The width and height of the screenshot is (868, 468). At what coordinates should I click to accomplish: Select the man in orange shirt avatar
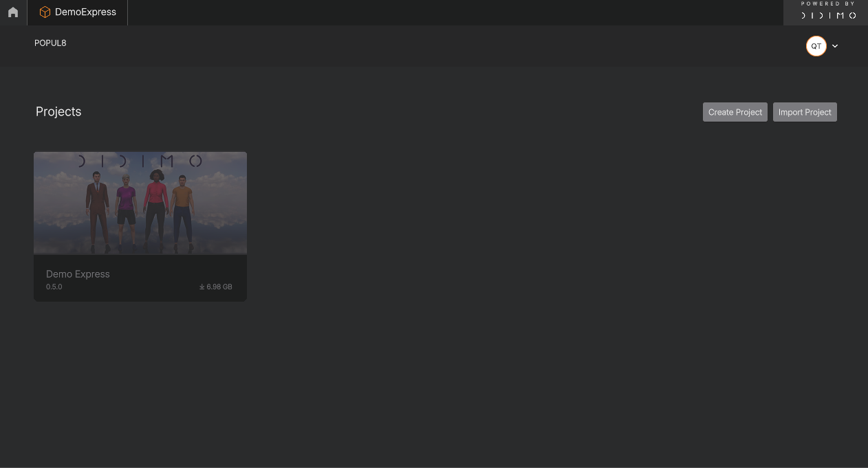(182, 210)
